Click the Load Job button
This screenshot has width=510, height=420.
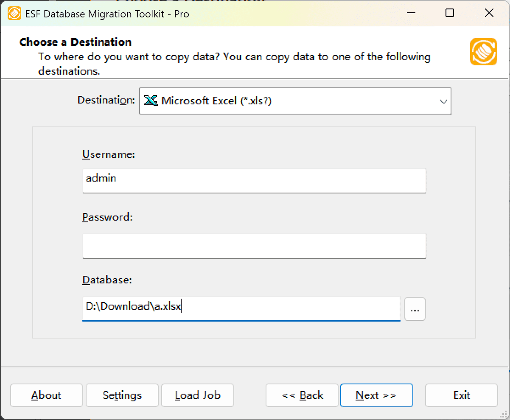(197, 395)
